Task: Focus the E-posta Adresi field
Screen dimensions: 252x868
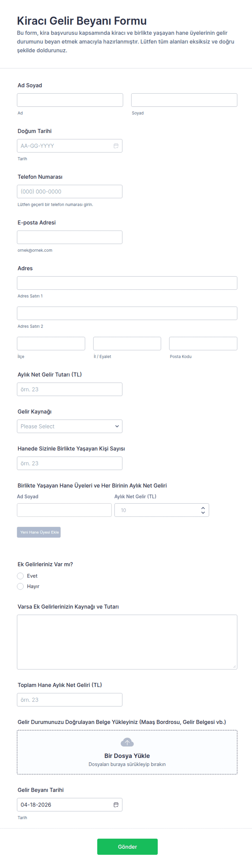Action: 70,237
